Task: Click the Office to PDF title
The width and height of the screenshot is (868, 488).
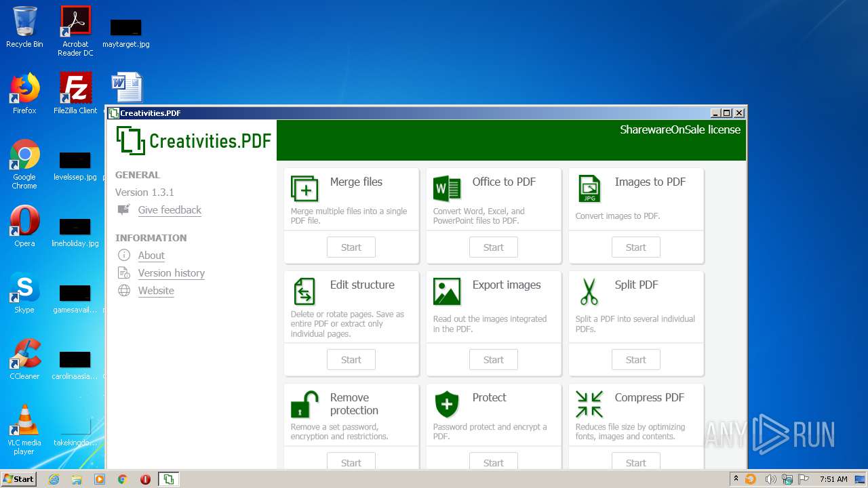Action: pyautogui.click(x=504, y=182)
